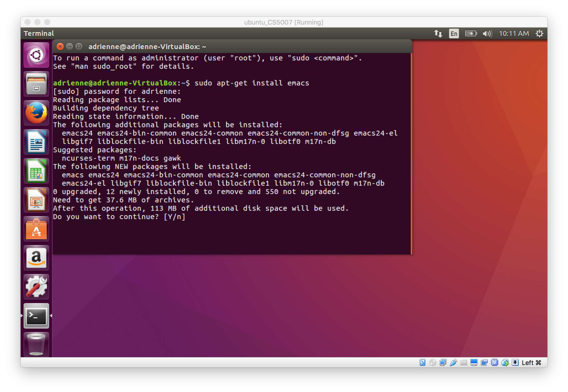This screenshot has height=392, width=568.
Task: Open the sound volume indicator
Action: 487,33
